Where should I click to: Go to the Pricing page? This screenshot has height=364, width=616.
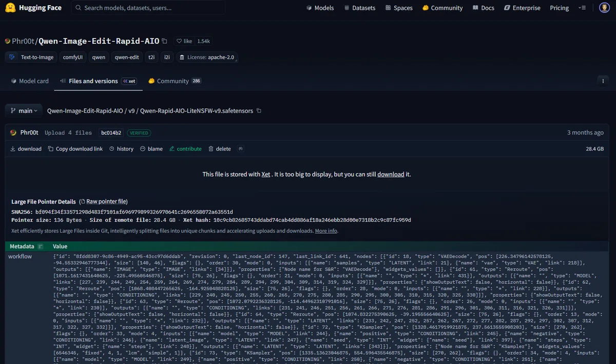559,8
